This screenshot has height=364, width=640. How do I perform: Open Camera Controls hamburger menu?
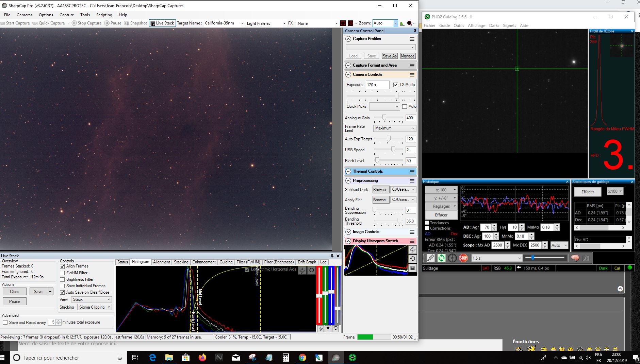(412, 74)
